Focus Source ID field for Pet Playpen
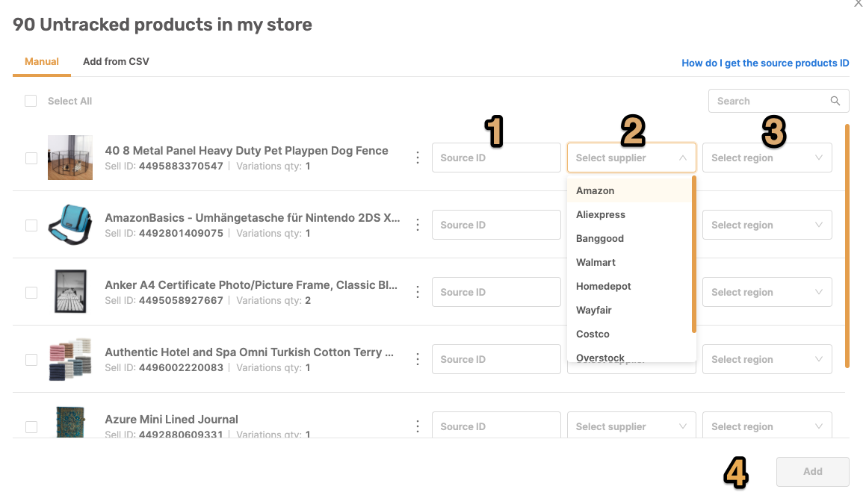This screenshot has height=504, width=866. tap(496, 158)
